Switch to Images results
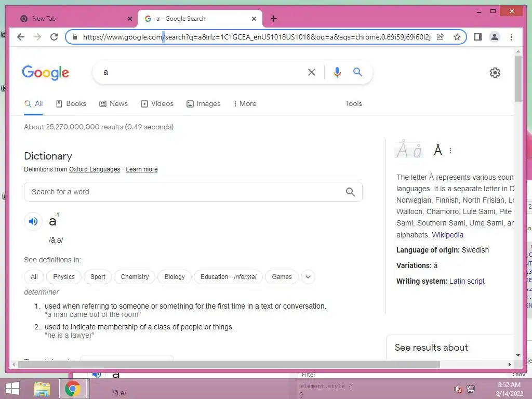Viewport: 532px width, 399px height. pyautogui.click(x=204, y=104)
